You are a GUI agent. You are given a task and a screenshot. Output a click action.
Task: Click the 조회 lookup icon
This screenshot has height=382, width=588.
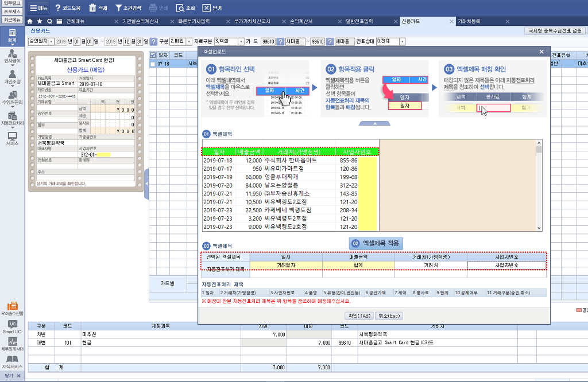pyautogui.click(x=181, y=8)
